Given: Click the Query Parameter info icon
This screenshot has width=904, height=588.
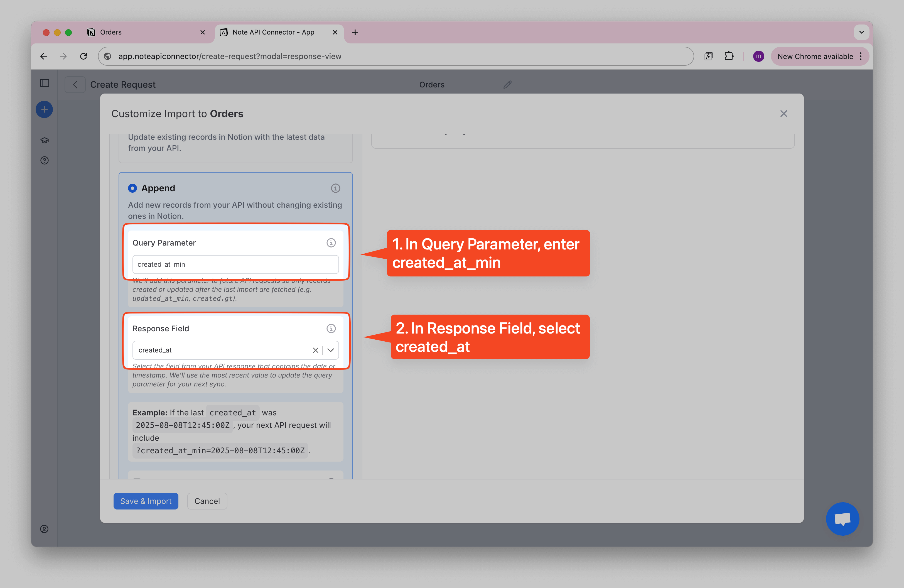Looking at the screenshot, I should click(331, 243).
